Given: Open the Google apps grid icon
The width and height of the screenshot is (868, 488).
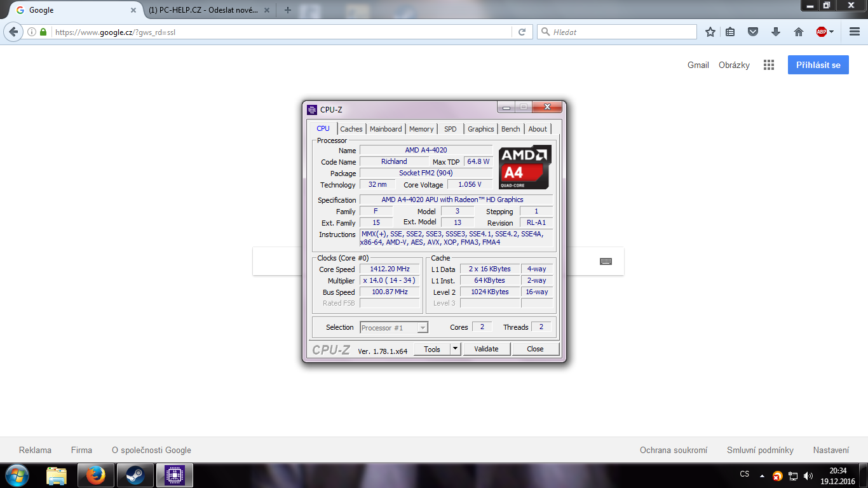Looking at the screenshot, I should [769, 65].
